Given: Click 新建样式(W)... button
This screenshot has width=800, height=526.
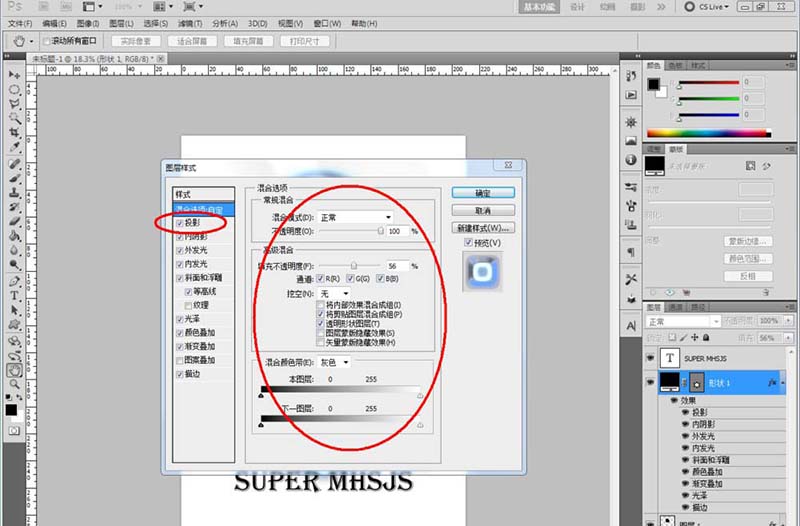Looking at the screenshot, I should [x=483, y=228].
